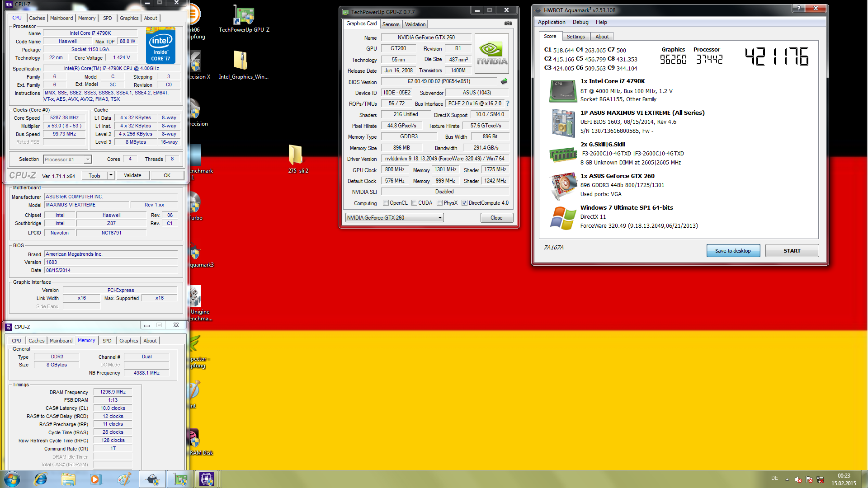Click the RAM stick icon in Aquamark results
868x488 pixels.
(x=563, y=155)
